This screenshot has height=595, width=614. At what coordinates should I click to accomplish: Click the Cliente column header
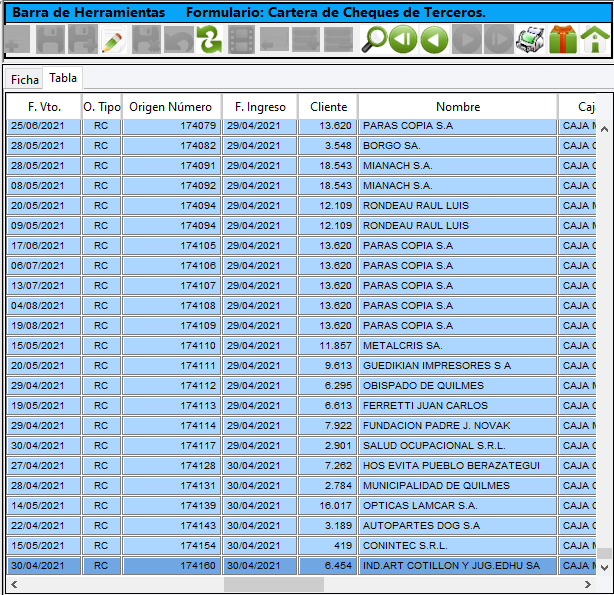(x=328, y=107)
